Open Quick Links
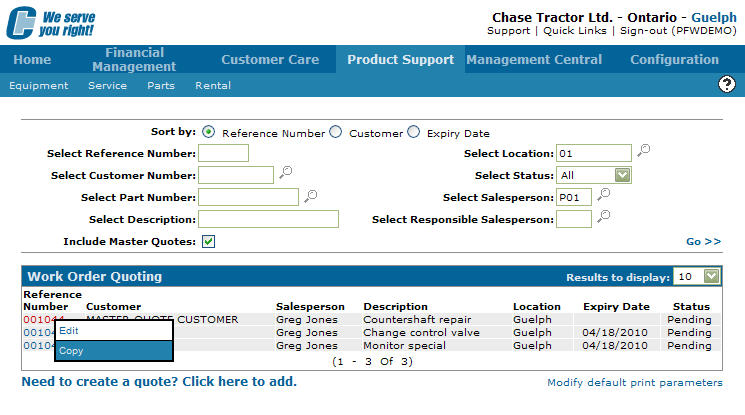Viewport: 745px width, 415px height. tap(575, 31)
